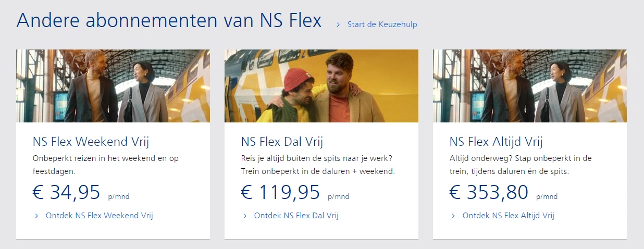Follow the Ontdek NS Flex Dal Vrij link
Viewport: 644px width, 249px height.
(x=296, y=216)
